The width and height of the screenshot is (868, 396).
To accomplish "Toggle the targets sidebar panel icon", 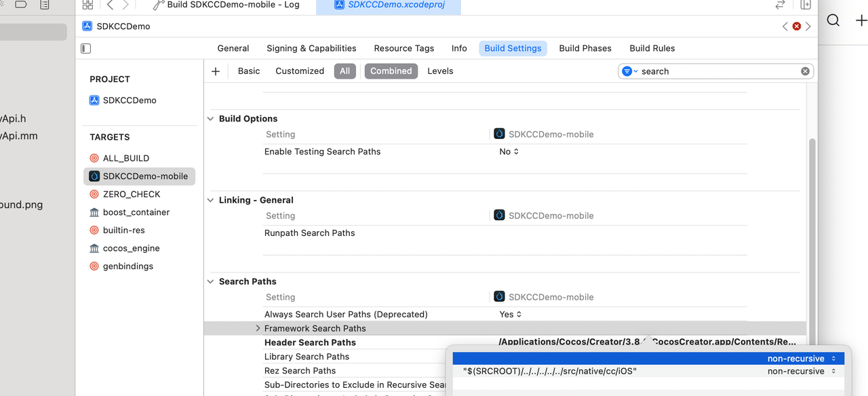I will point(86,48).
